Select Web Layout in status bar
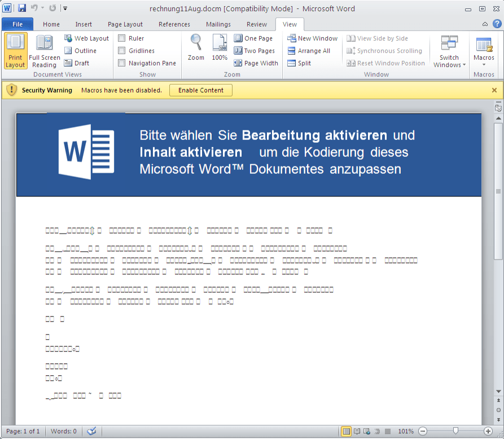The width and height of the screenshot is (504, 439). tap(367, 431)
